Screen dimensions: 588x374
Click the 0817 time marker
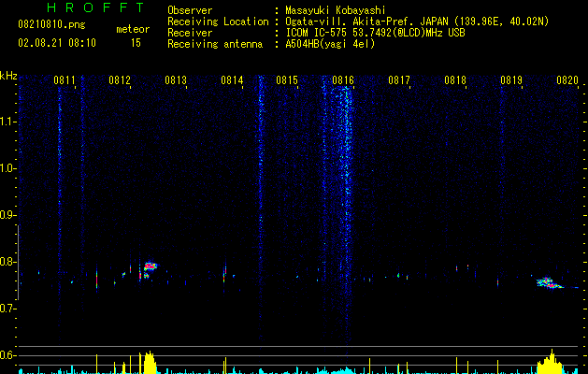coord(399,80)
